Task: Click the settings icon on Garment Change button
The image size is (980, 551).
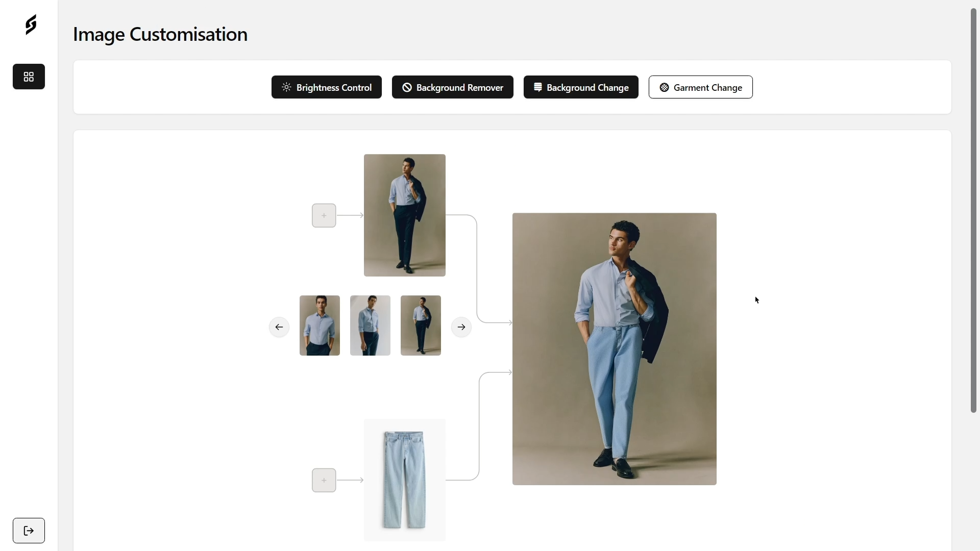Action: [664, 87]
